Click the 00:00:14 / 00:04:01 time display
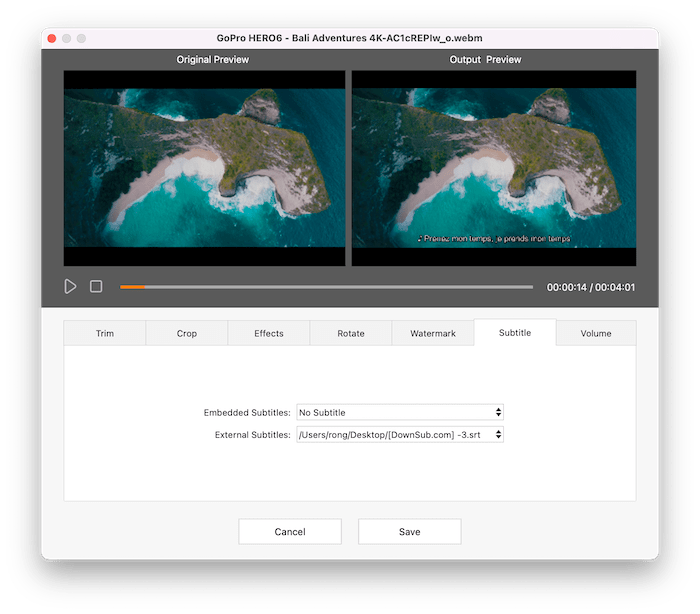Viewport: 700px width, 614px height. [590, 287]
